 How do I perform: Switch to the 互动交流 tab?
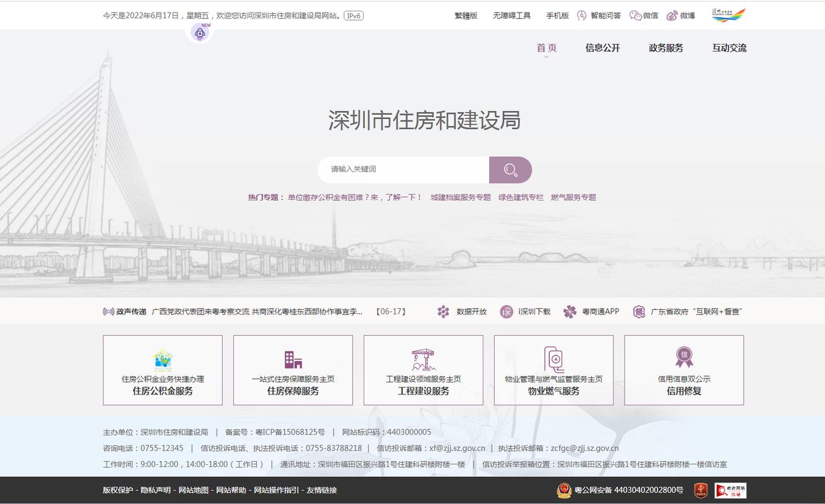point(729,47)
